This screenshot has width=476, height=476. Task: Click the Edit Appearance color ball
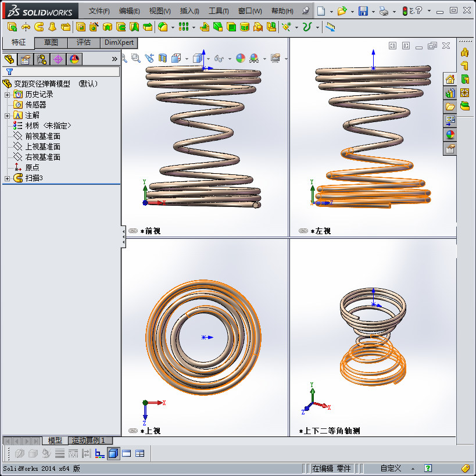pos(241,58)
